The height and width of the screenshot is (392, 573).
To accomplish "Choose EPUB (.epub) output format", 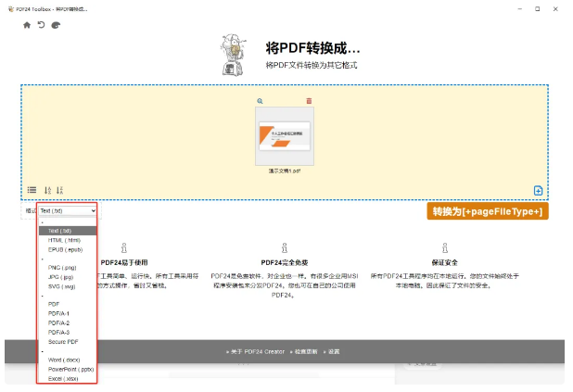I will point(65,249).
